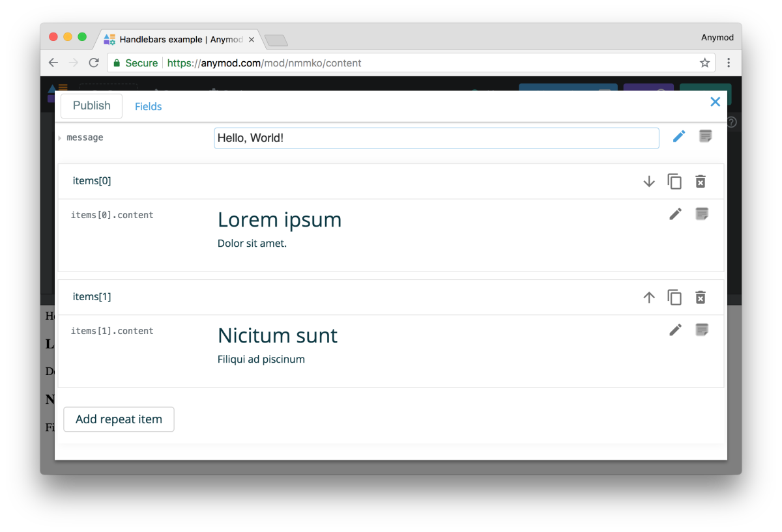782x532 pixels.
Task: Click the Nicitum sunt heading text
Action: [x=278, y=336]
